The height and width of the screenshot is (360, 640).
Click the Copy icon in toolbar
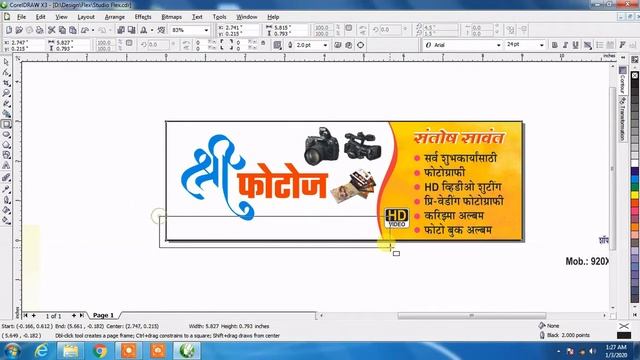[62, 30]
